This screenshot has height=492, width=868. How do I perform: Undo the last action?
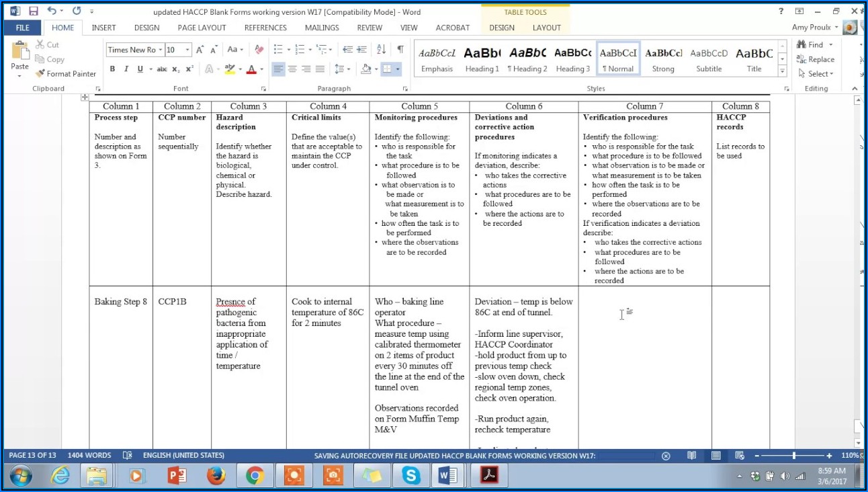[52, 11]
